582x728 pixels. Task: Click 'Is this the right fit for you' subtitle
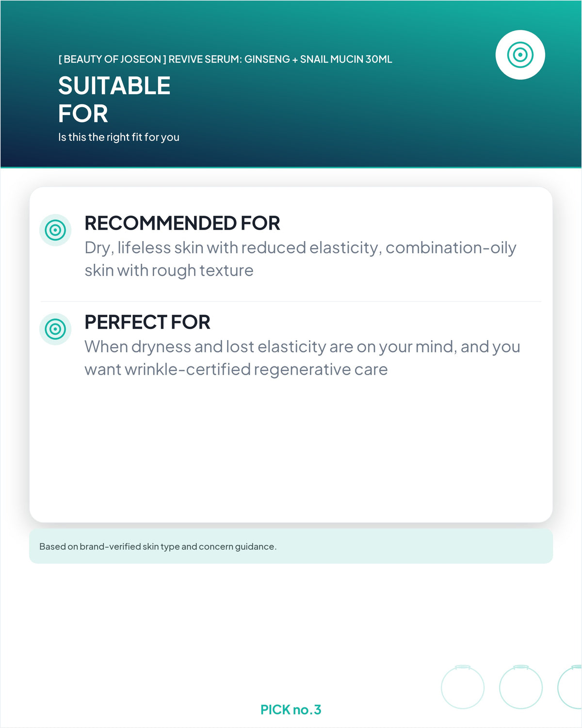tap(119, 137)
